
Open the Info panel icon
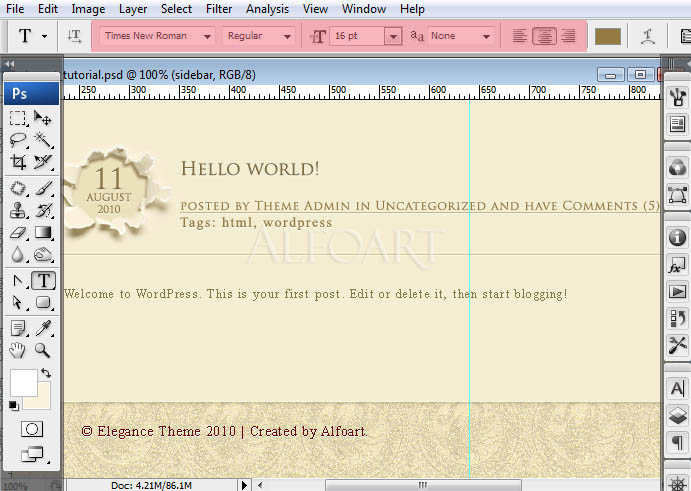pyautogui.click(x=677, y=237)
